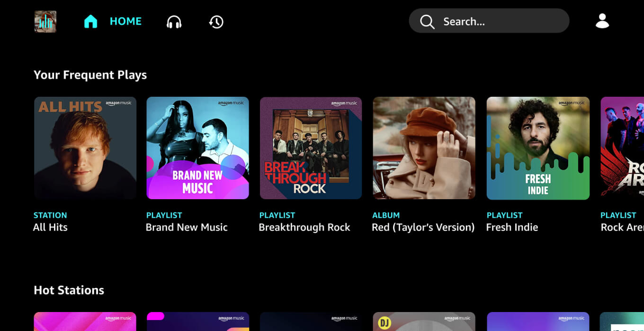Open the Fresh Indie playlist

[537, 148]
